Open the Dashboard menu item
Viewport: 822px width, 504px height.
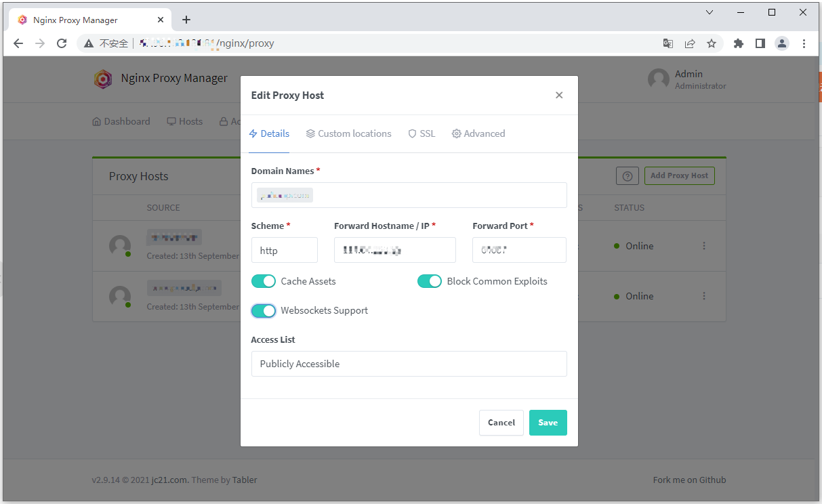[121, 121]
